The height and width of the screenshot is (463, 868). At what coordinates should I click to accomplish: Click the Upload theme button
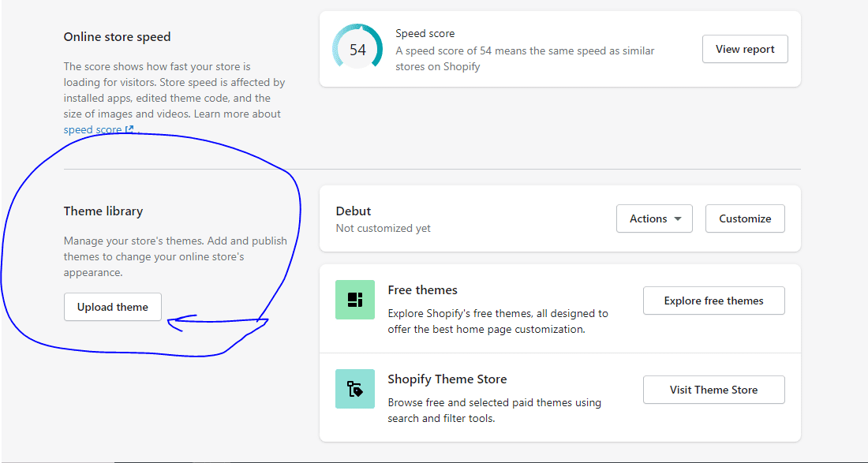pos(113,307)
